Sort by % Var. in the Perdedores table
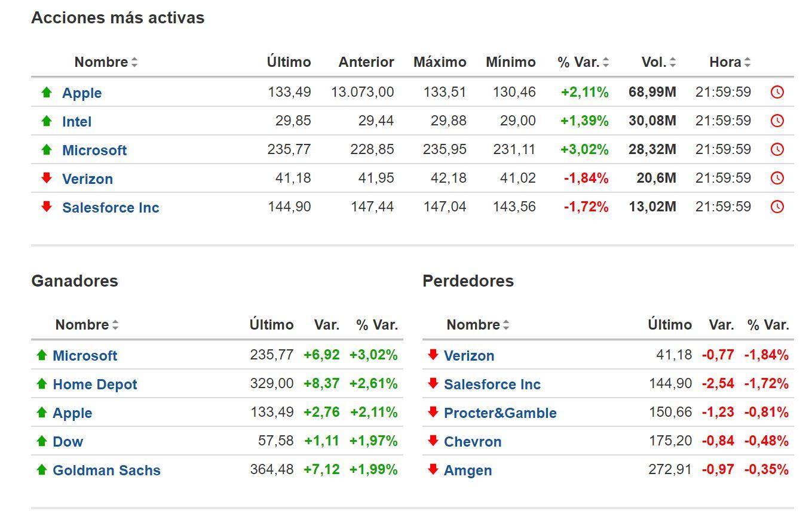The image size is (812, 529). [768, 325]
